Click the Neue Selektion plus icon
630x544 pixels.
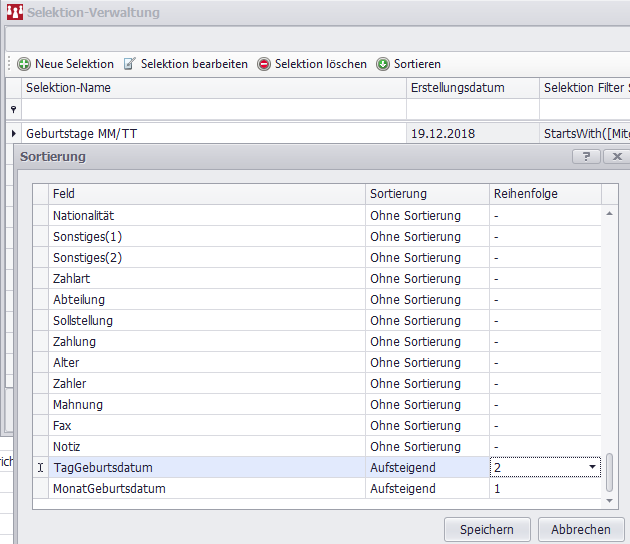(x=24, y=64)
